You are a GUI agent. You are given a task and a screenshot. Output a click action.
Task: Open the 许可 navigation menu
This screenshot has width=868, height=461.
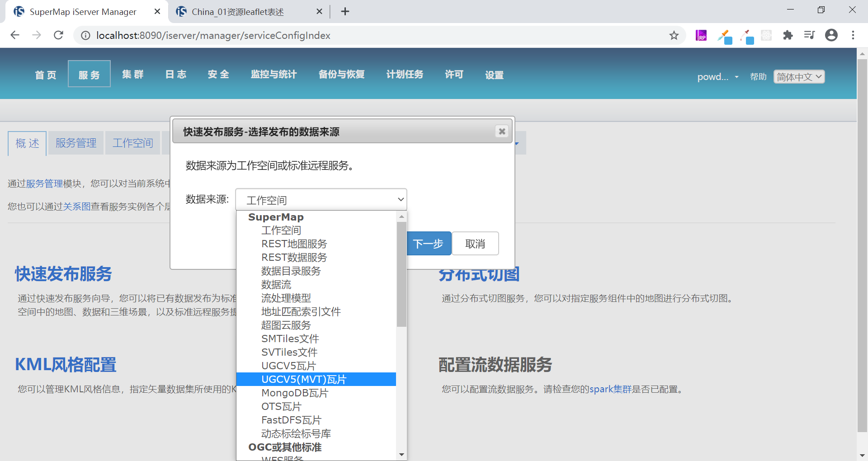pyautogui.click(x=454, y=74)
